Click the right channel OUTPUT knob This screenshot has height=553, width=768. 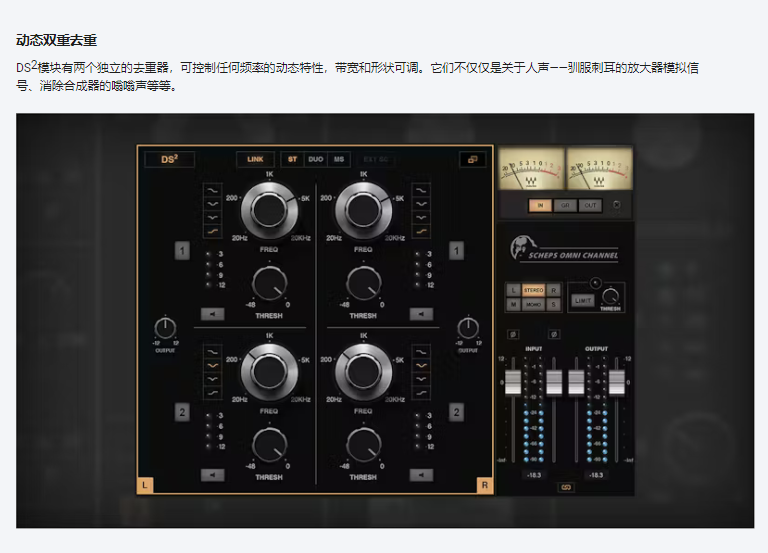(x=468, y=328)
